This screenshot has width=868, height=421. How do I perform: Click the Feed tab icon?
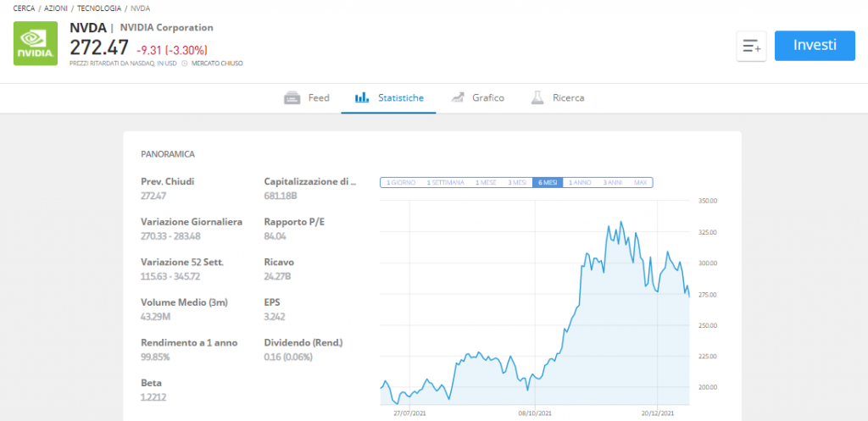coord(292,98)
